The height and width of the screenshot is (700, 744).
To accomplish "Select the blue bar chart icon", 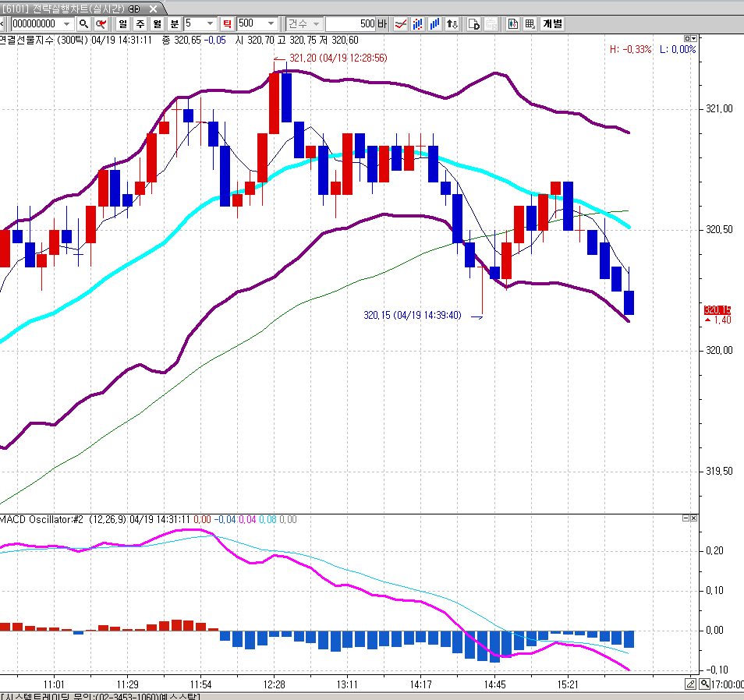I will pyautogui.click(x=434, y=23).
